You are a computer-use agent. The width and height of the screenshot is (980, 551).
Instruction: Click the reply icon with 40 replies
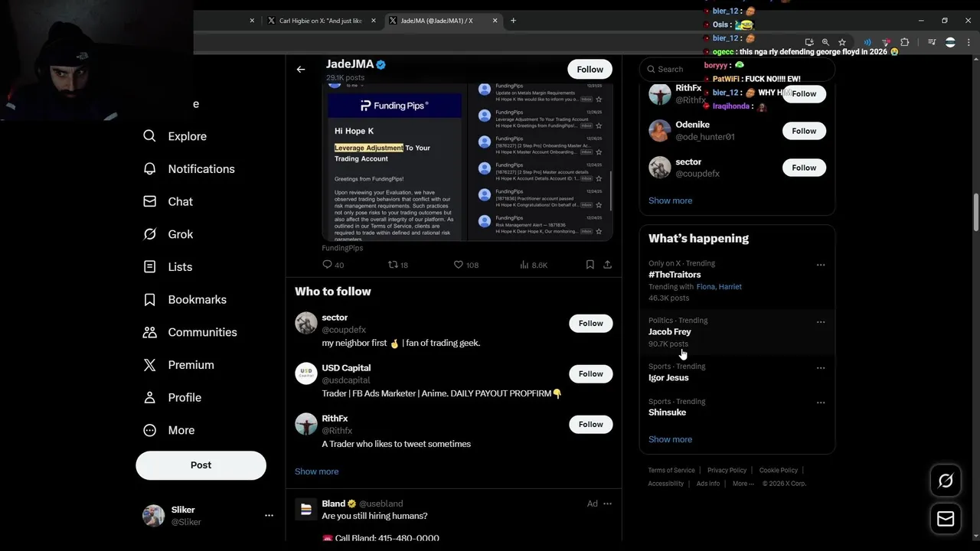point(327,265)
